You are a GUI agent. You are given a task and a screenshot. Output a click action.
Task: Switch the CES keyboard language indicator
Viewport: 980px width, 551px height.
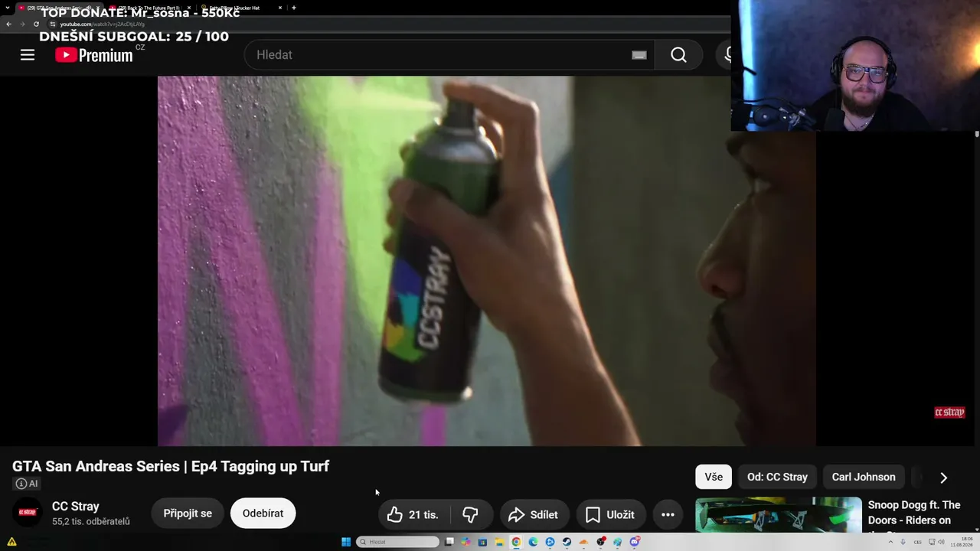point(917,542)
